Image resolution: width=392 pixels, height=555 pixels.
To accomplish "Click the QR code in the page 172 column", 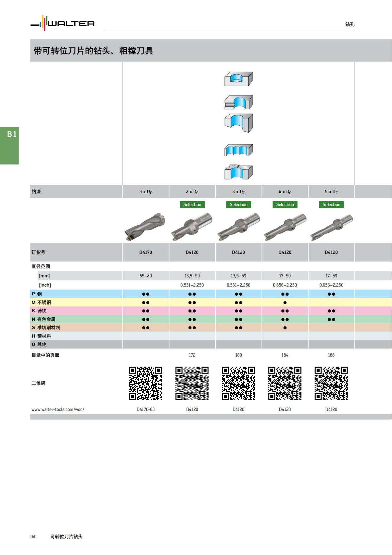I will (192, 383).
